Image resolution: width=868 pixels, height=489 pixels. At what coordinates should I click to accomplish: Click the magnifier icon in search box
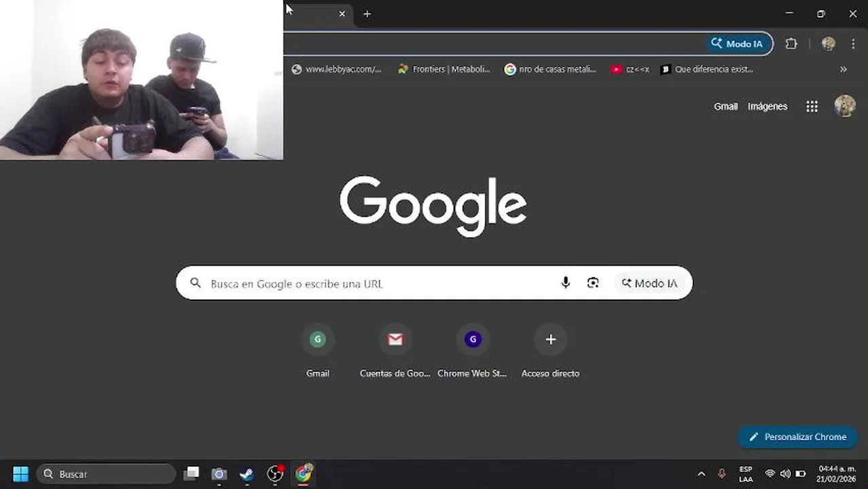[196, 283]
